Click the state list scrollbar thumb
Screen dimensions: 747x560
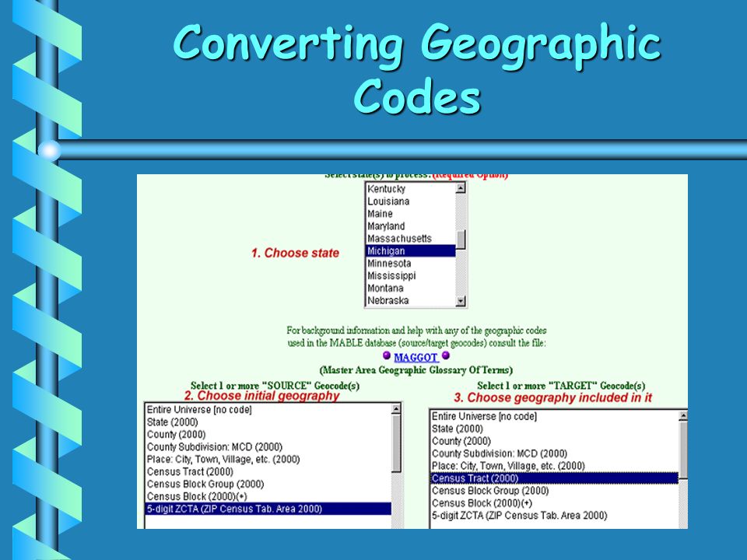461,240
